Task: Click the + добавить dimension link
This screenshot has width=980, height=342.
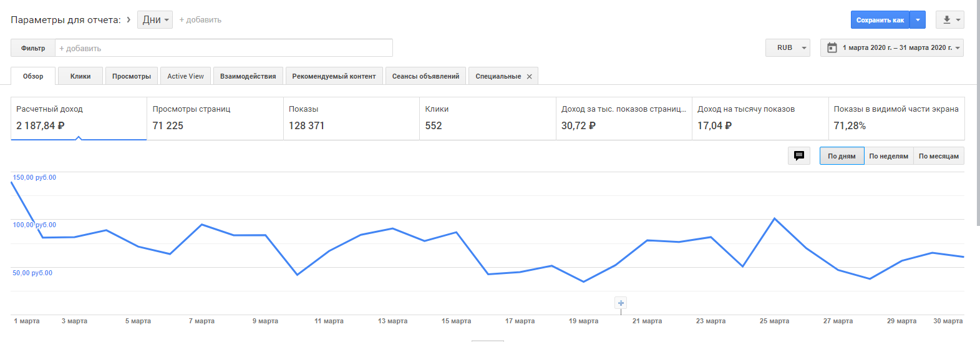Action: [x=200, y=20]
